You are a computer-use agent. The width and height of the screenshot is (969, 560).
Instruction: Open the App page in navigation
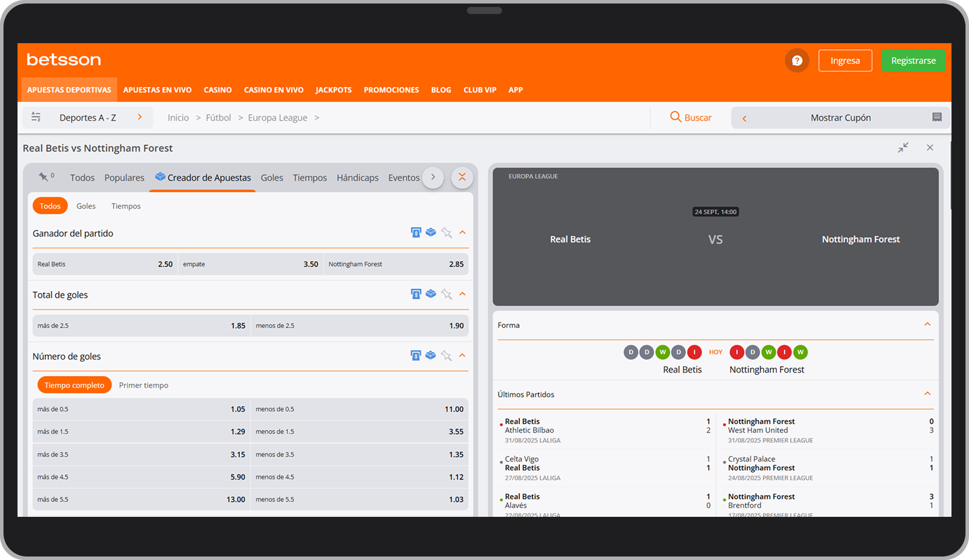click(515, 90)
